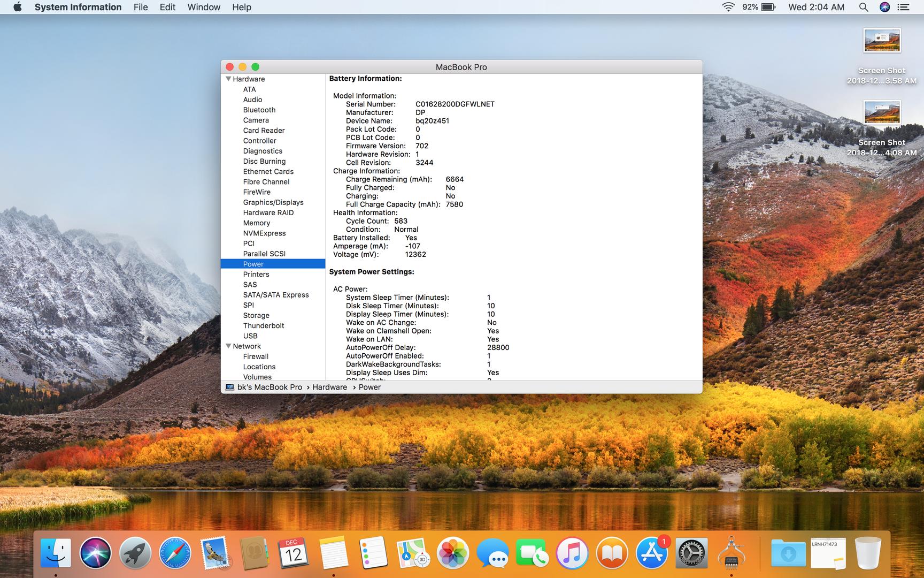Select Locations under Network
The height and width of the screenshot is (578, 924).
259,367
